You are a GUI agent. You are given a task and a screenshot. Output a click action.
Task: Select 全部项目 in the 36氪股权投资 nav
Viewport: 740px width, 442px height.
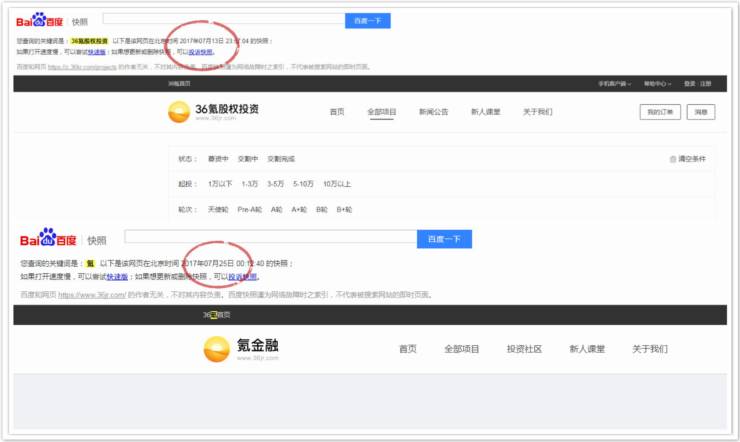(x=382, y=112)
